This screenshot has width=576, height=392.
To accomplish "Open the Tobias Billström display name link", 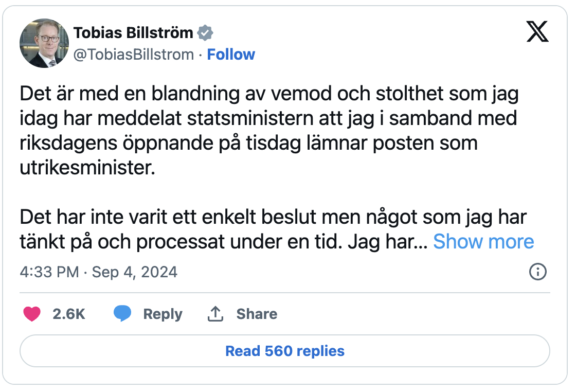I will (133, 33).
